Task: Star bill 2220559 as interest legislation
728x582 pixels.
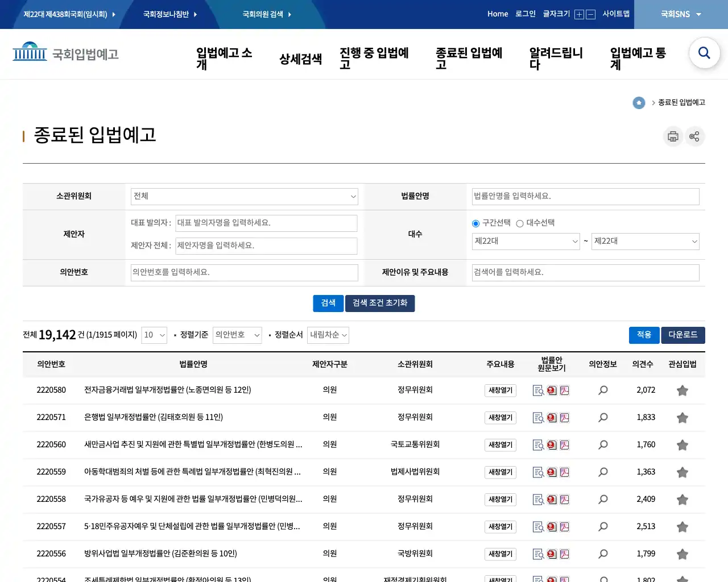Action: 682,472
